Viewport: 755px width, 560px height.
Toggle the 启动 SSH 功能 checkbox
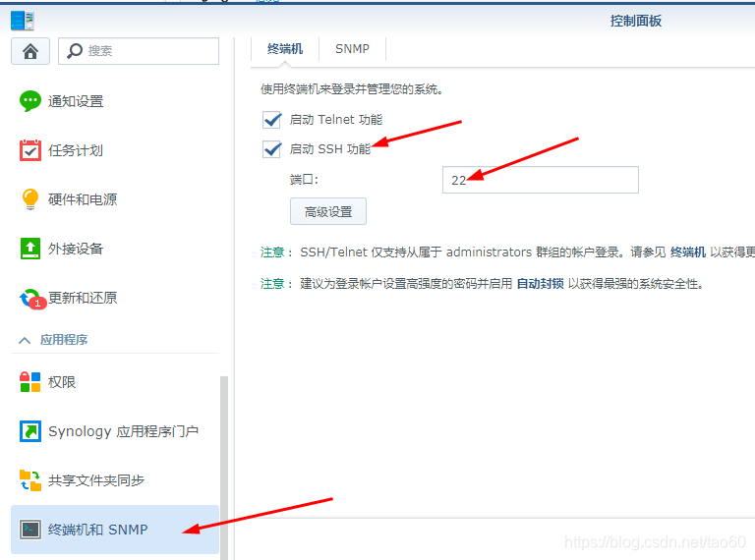coord(272,149)
